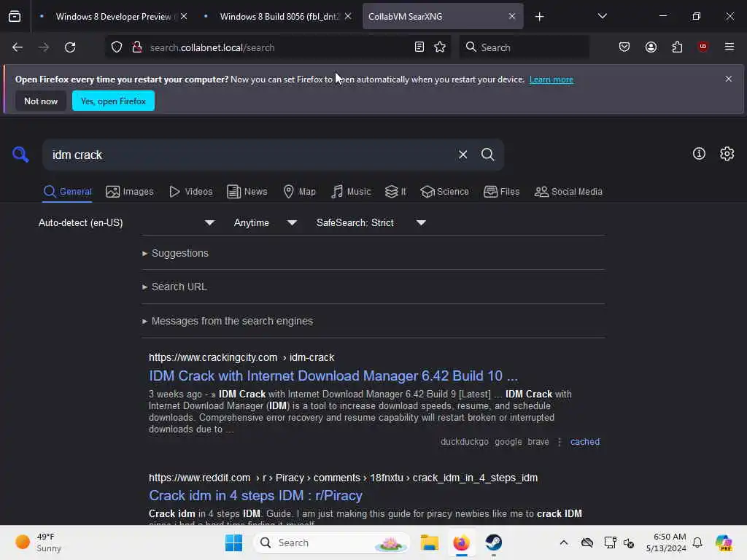Viewport: 747px width, 560px height.
Task: Open SearXNG preferences gear
Action: 727,154
